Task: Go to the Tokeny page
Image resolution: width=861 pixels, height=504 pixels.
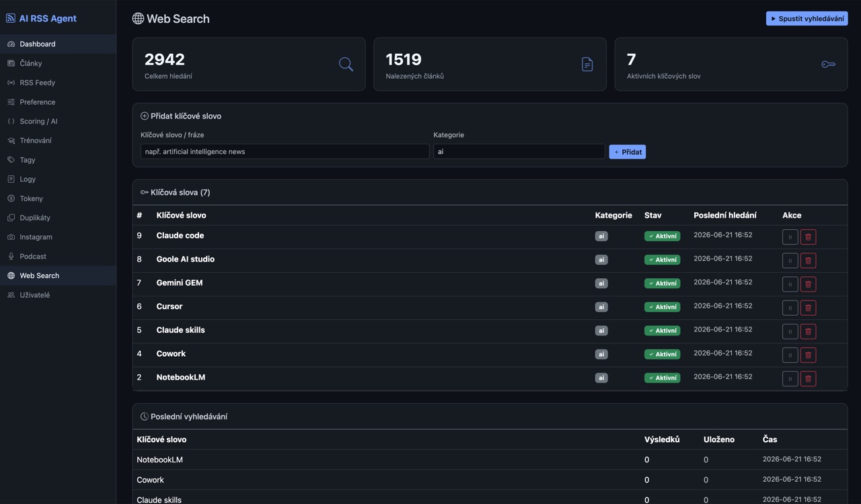Action: pos(58,199)
